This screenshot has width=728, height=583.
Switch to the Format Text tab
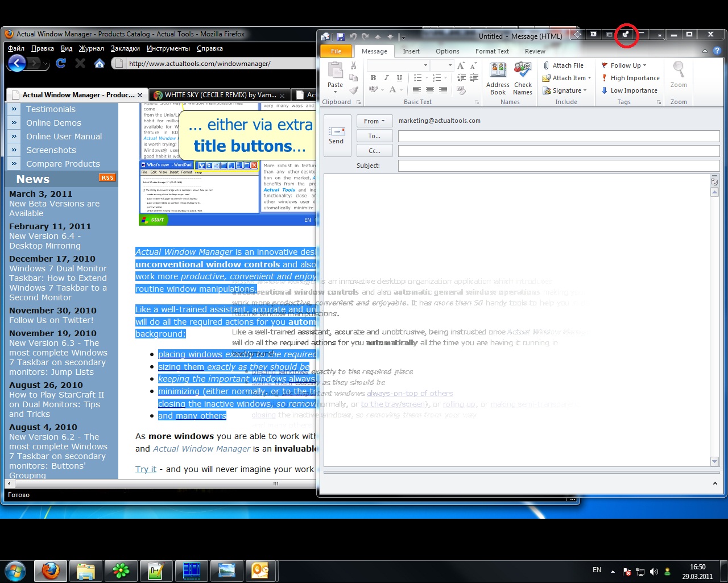[492, 51]
